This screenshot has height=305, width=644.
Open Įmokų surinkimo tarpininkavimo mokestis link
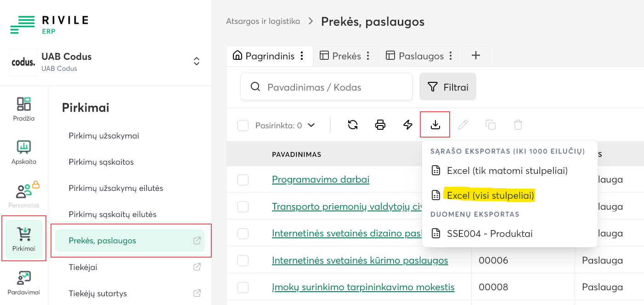[363, 287]
